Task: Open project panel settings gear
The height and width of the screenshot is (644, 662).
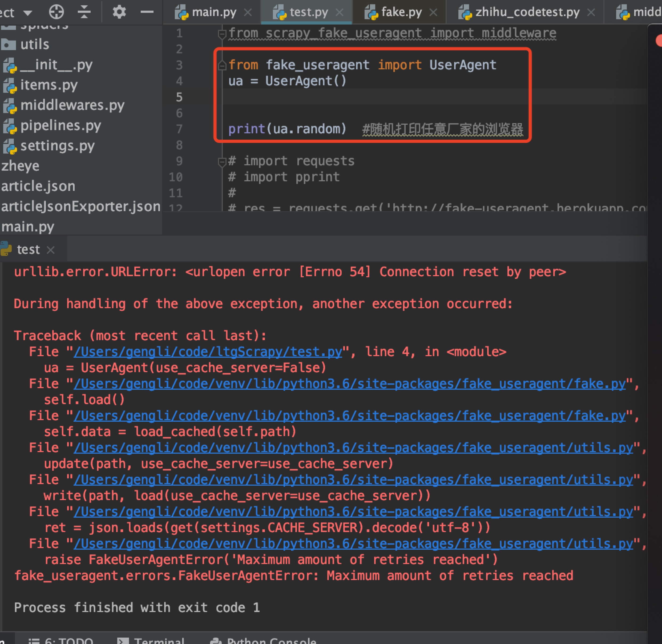Action: point(119,12)
